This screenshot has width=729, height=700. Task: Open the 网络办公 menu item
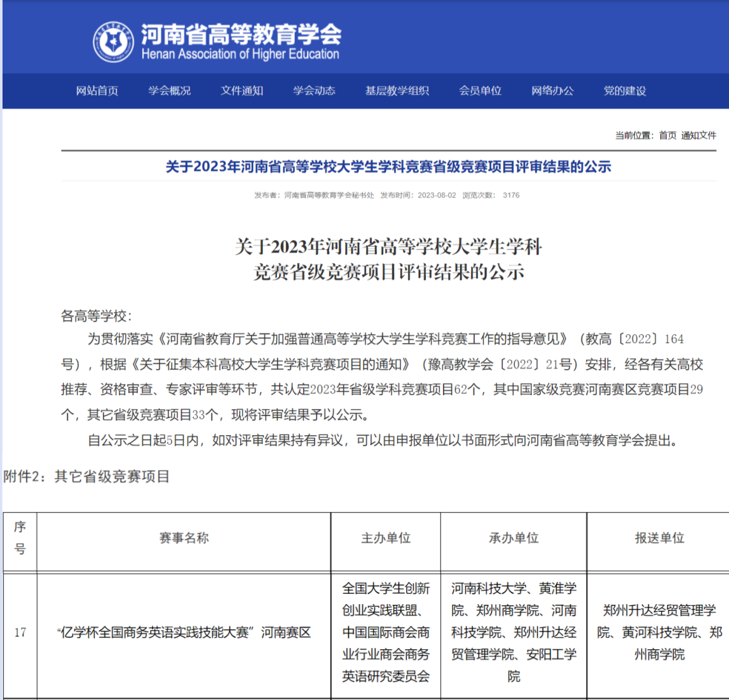[552, 91]
